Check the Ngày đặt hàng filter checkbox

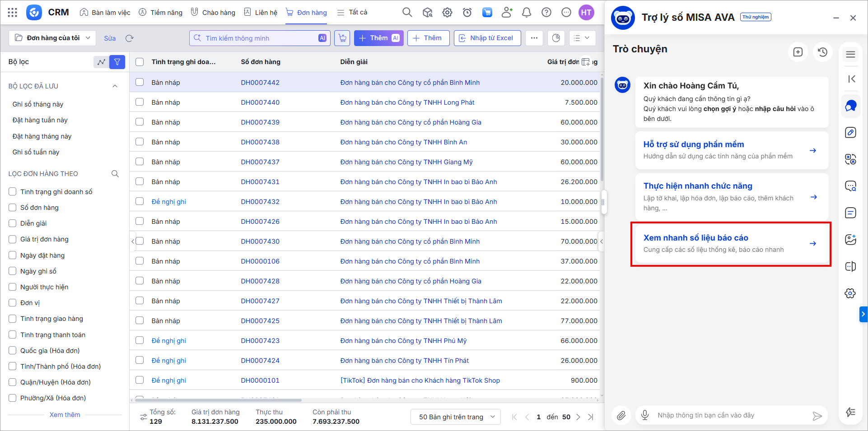click(x=13, y=255)
